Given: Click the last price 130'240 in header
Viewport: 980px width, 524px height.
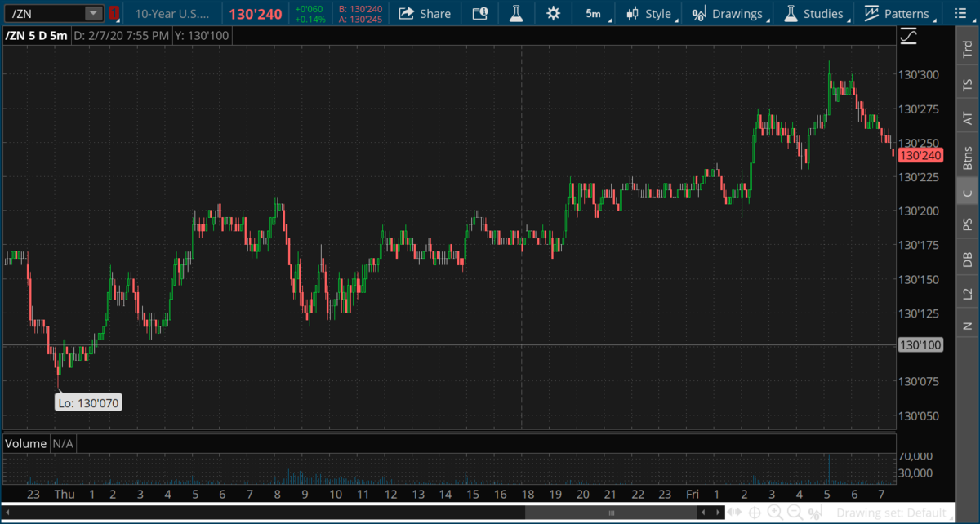Looking at the screenshot, I should [255, 13].
